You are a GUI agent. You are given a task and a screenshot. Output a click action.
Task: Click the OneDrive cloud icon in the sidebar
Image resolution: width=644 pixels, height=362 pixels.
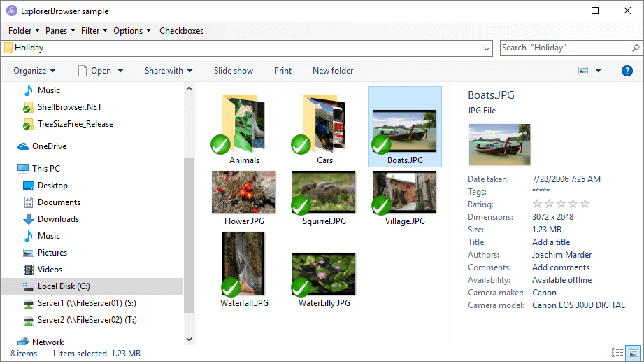[x=24, y=146]
